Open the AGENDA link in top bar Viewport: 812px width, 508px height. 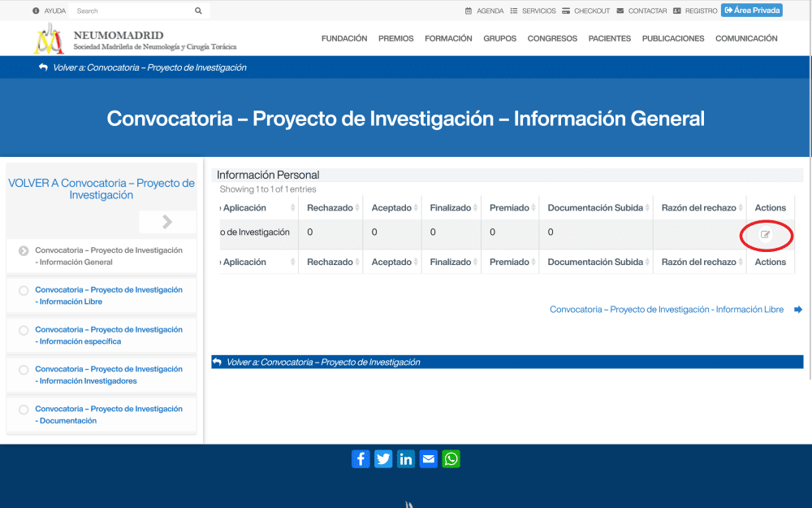485,11
